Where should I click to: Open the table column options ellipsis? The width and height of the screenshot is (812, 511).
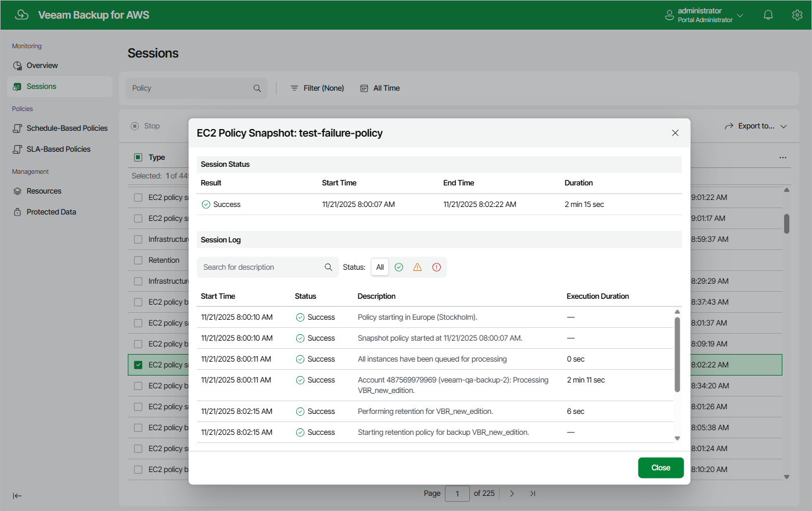[x=783, y=158]
